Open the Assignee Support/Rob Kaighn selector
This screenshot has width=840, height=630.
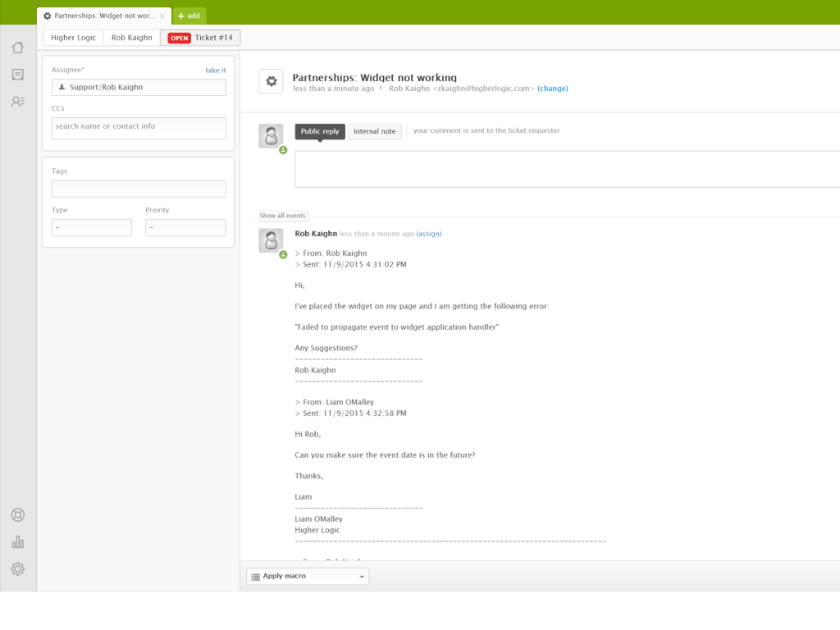[x=139, y=87]
